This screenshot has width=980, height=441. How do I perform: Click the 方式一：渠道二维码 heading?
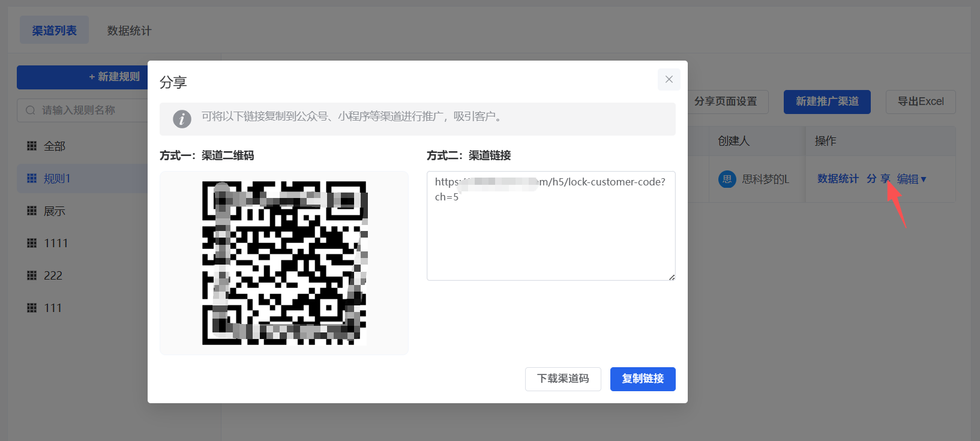(x=207, y=155)
